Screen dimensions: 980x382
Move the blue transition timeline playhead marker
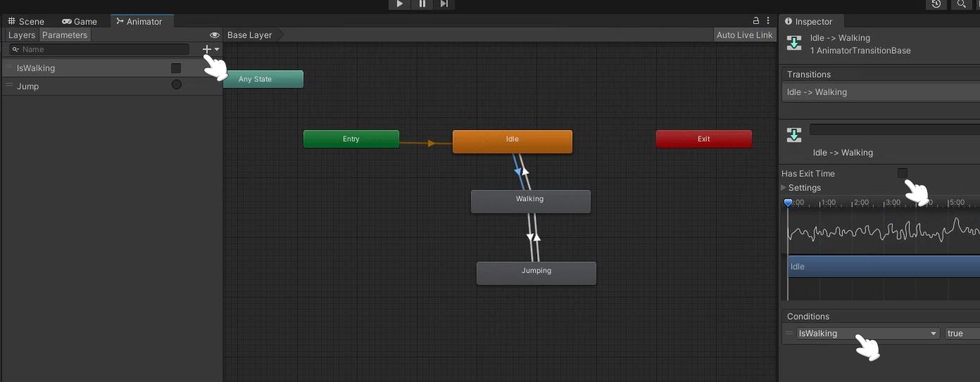click(x=788, y=203)
